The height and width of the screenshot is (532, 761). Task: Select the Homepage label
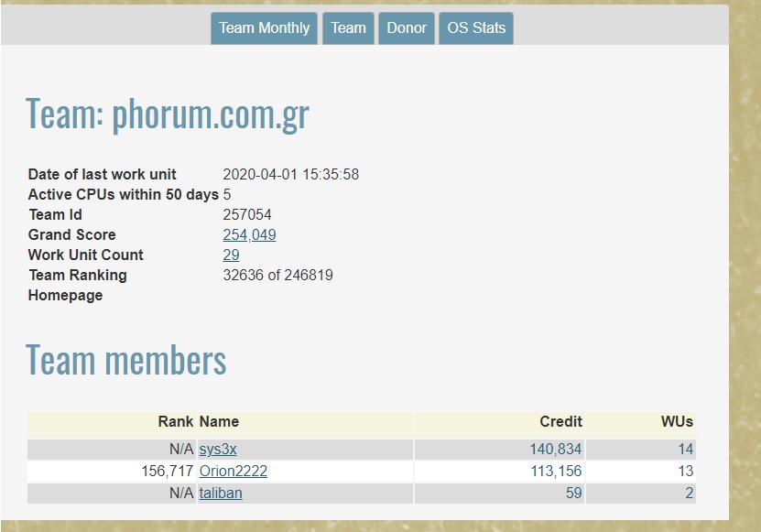pos(66,295)
